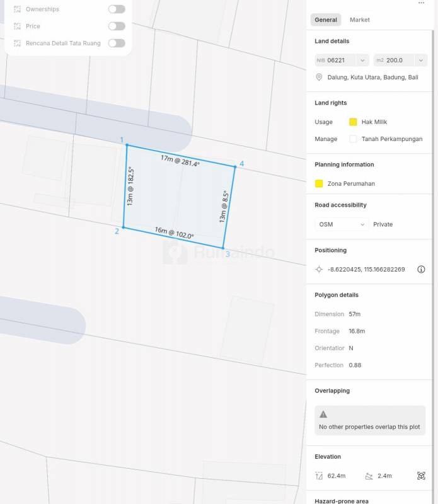The image size is (438, 504).
Task: Click the warning triangle in Overlapping box
Action: 323,415
